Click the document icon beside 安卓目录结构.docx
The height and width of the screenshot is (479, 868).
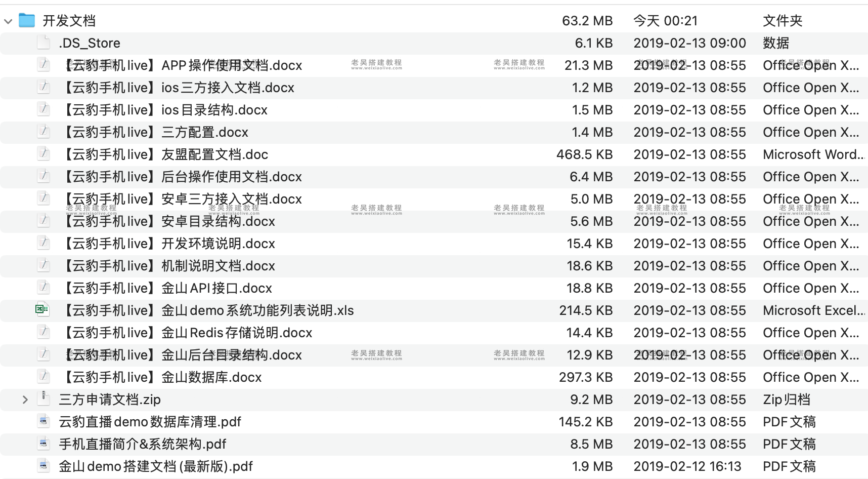point(43,221)
